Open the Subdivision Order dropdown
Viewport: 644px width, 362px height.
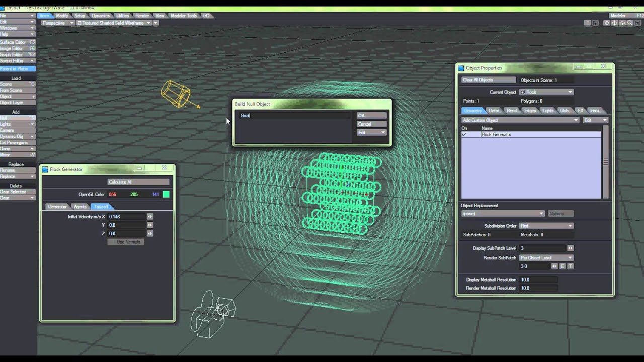click(546, 226)
